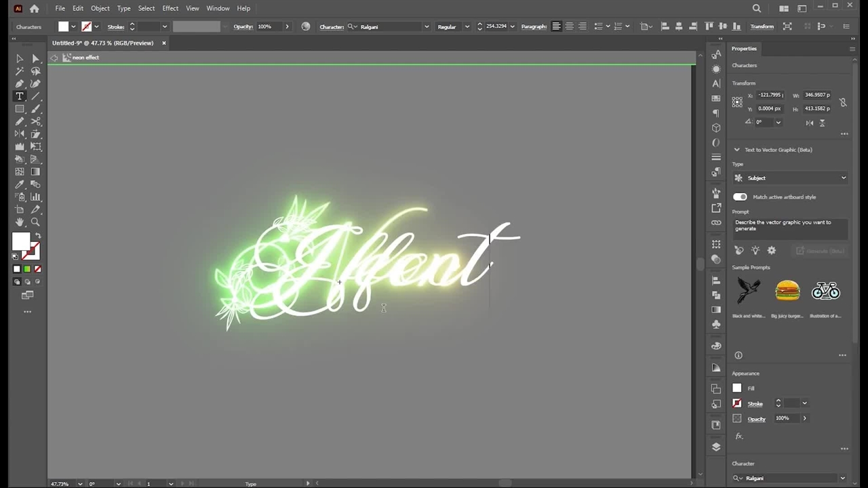Select the Zoom tool
Image resolution: width=868 pixels, height=488 pixels.
pos(35,222)
